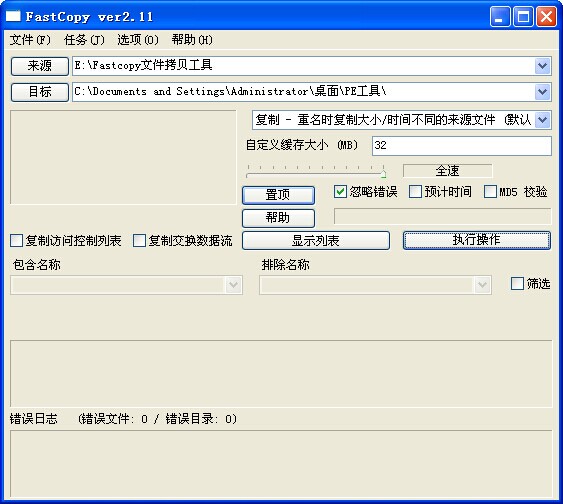Toggle the 忽略错误 checkbox
The image size is (563, 504).
tap(340, 192)
